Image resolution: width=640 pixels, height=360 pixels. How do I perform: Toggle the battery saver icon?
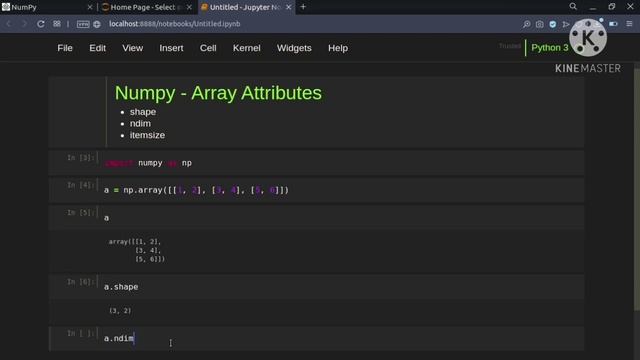pos(613,24)
